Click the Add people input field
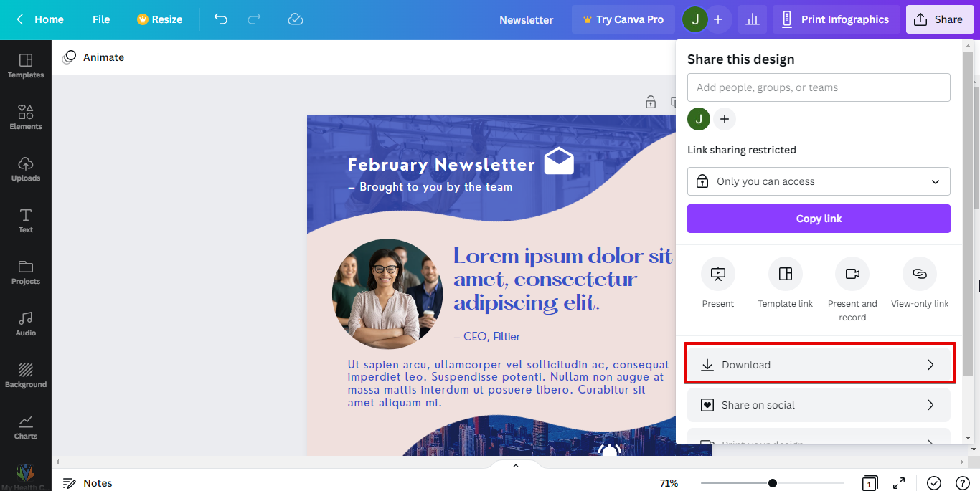This screenshot has width=980, height=491. [818, 87]
